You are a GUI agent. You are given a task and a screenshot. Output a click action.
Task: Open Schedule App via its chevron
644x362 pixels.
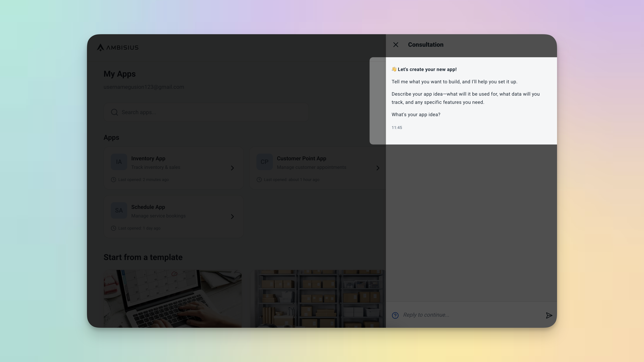[232, 216]
